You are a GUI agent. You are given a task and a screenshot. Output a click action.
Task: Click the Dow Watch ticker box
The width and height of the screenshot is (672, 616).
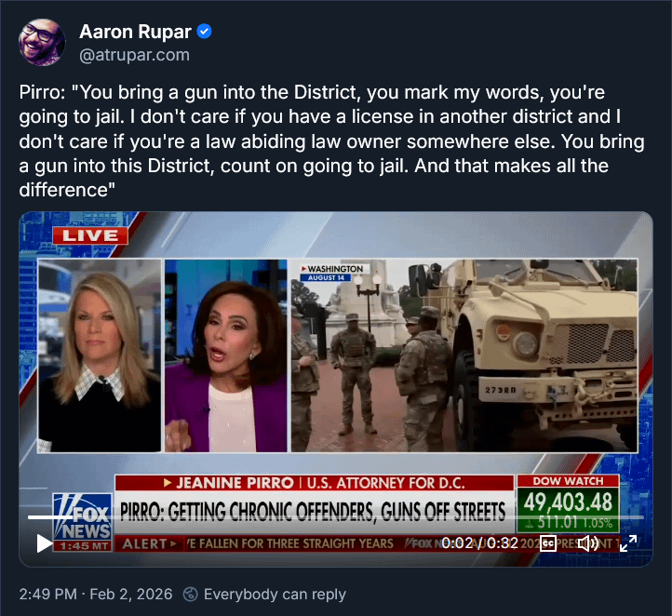[x=568, y=503]
